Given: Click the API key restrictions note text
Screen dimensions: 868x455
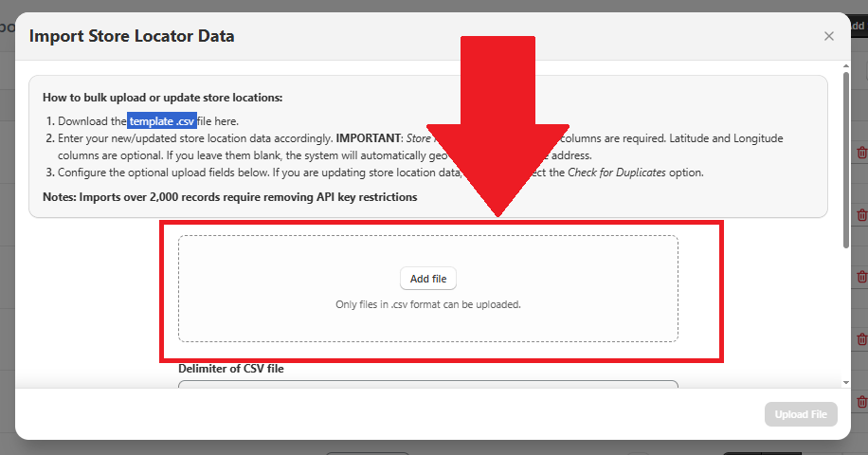Looking at the screenshot, I should [x=230, y=197].
